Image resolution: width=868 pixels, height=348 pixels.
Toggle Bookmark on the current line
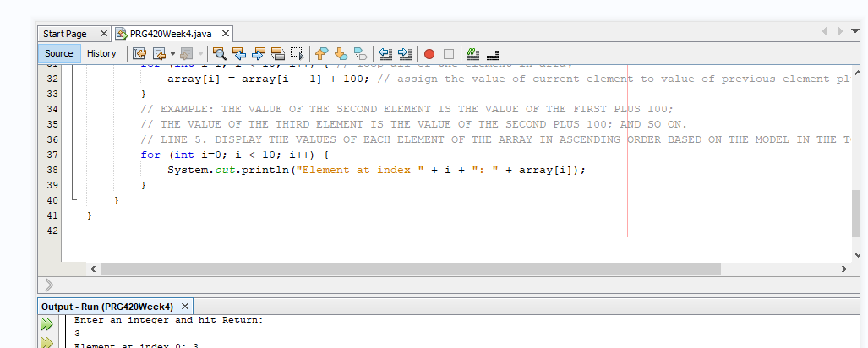(x=360, y=54)
